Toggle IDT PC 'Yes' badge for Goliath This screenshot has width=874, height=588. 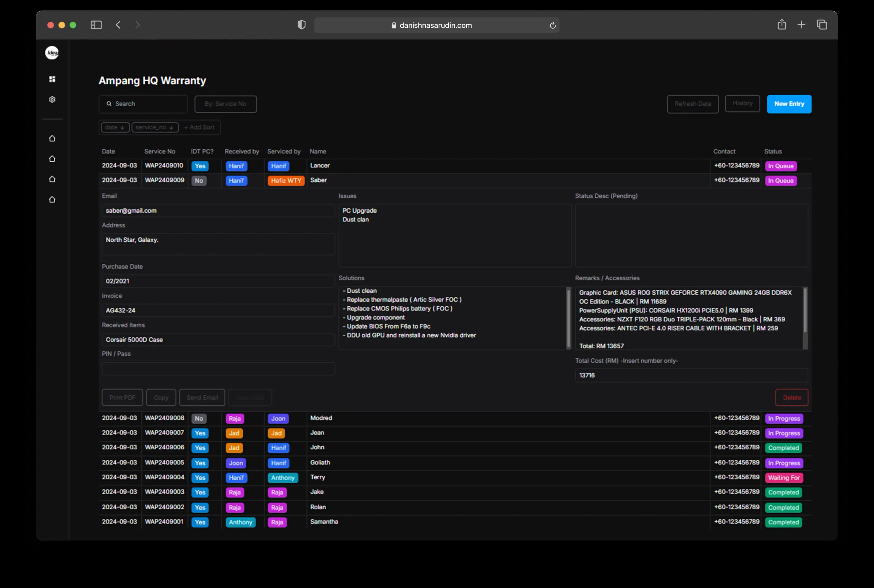[x=200, y=463]
